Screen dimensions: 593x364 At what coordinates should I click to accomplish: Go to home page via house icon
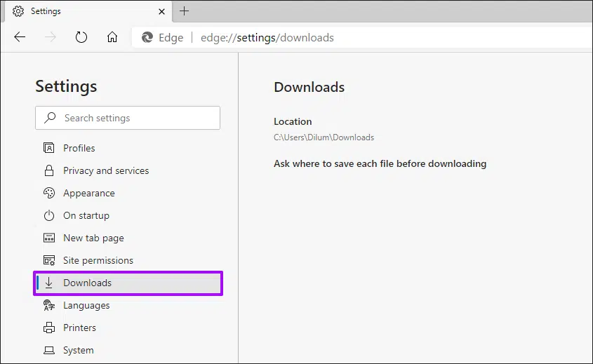112,37
